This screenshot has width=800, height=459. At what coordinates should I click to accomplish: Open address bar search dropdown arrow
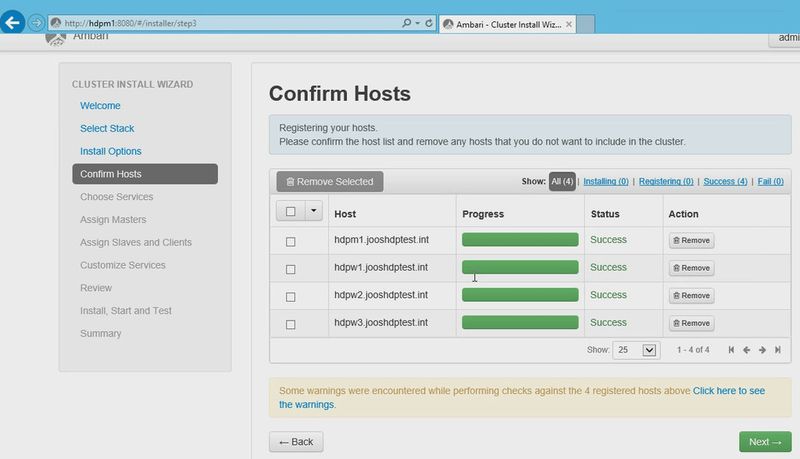tap(417, 23)
